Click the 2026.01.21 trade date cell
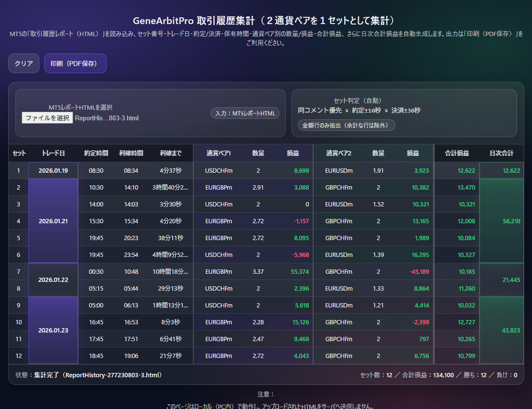Screen dimensions: 532x409 point(53,221)
